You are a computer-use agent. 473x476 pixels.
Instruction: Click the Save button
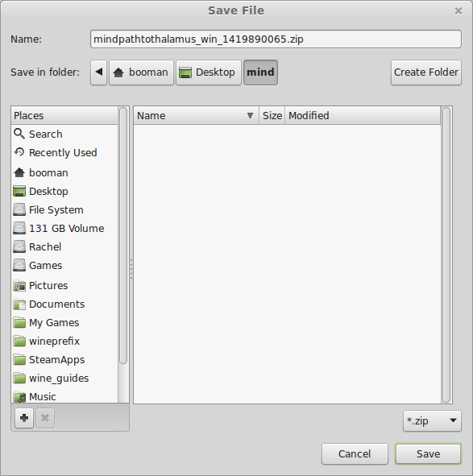pyautogui.click(x=428, y=453)
